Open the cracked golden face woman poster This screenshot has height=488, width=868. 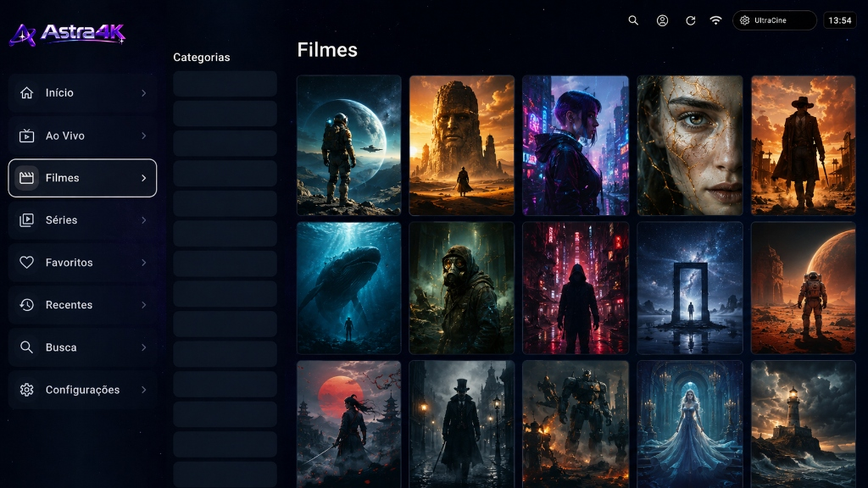pyautogui.click(x=690, y=146)
